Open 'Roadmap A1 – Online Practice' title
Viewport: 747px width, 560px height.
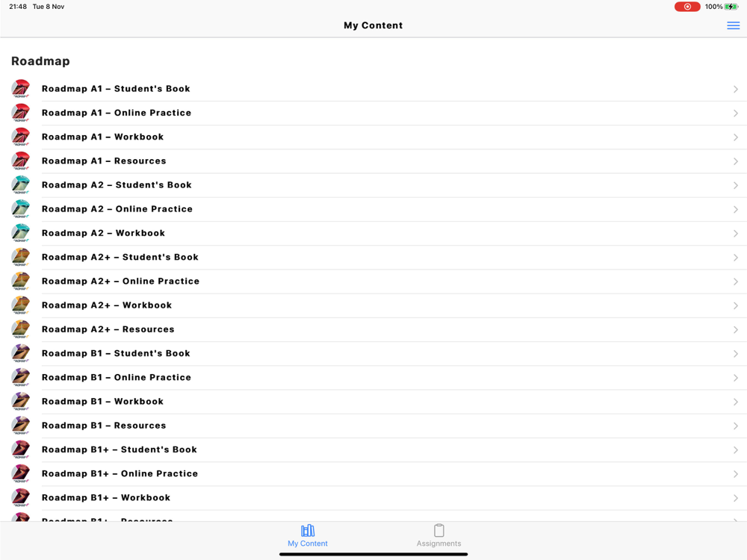(x=117, y=113)
